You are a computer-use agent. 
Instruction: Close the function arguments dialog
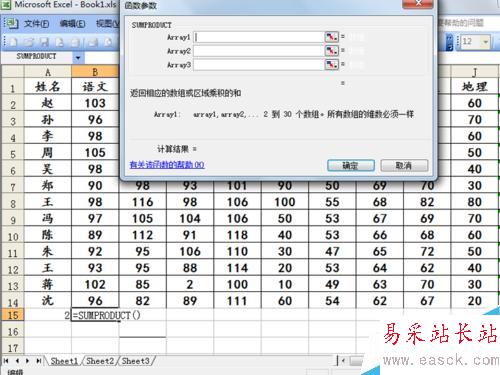click(x=418, y=3)
